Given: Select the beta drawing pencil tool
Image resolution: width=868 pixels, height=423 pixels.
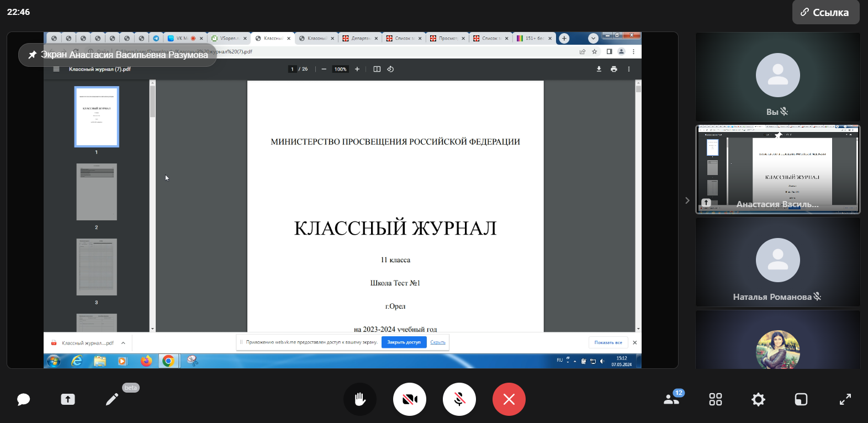Looking at the screenshot, I should click(112, 399).
